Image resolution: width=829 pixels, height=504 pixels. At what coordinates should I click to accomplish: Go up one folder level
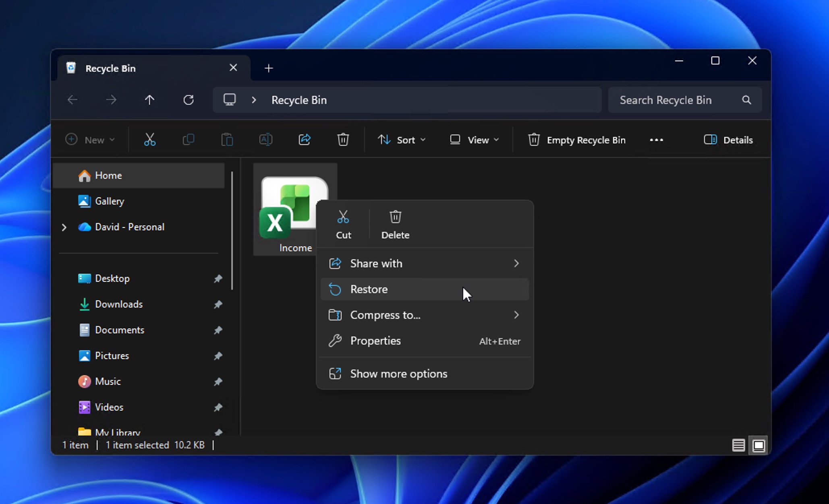point(149,100)
